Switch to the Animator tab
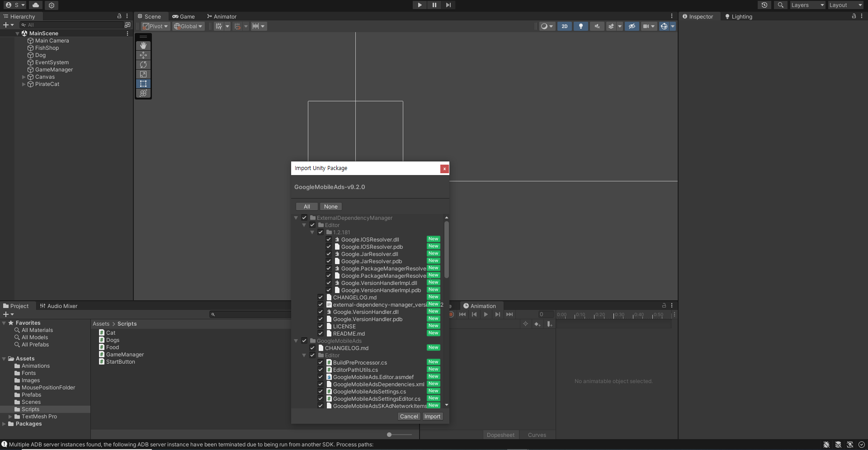 click(x=222, y=16)
